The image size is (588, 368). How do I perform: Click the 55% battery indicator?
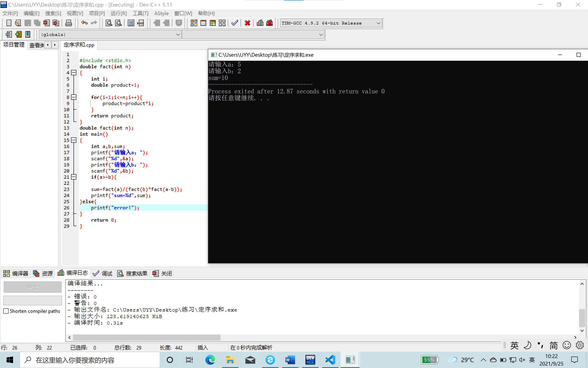point(430,360)
